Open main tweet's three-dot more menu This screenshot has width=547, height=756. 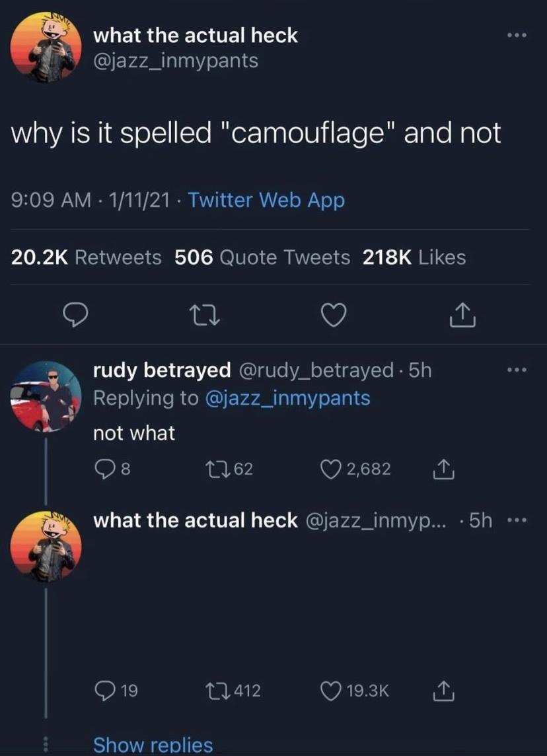pos(517,35)
